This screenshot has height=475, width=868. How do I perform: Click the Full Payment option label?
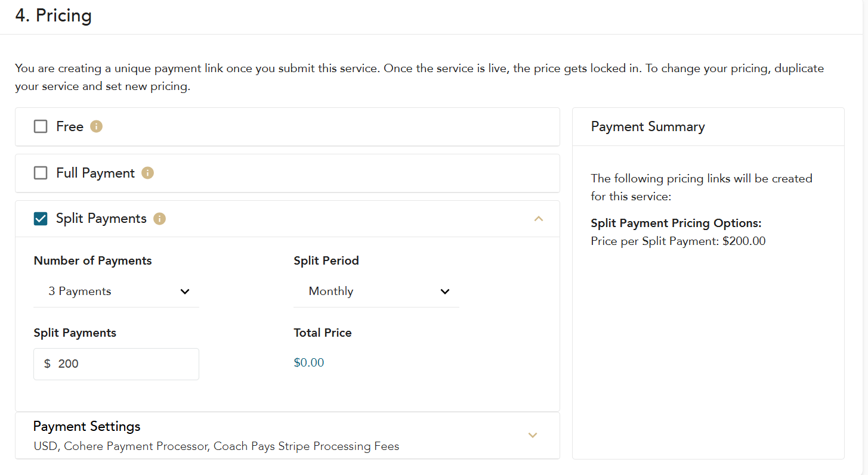(x=95, y=173)
